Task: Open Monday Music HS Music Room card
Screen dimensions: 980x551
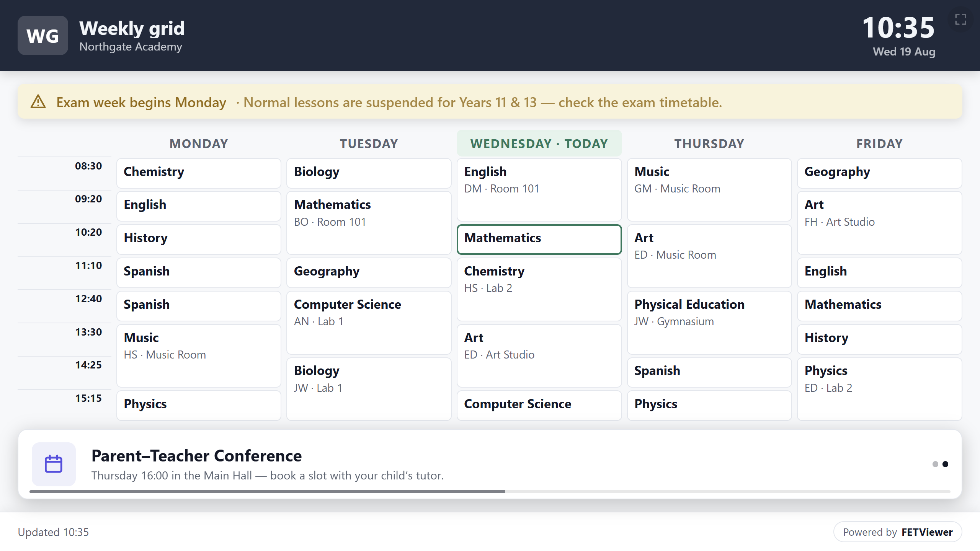Action: [199, 356]
